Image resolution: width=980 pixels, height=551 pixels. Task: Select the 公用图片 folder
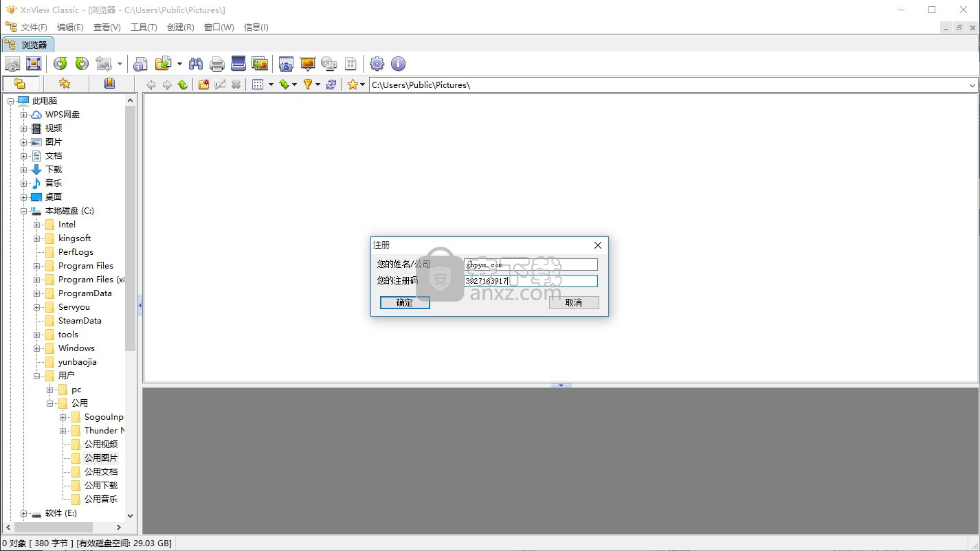click(x=101, y=458)
